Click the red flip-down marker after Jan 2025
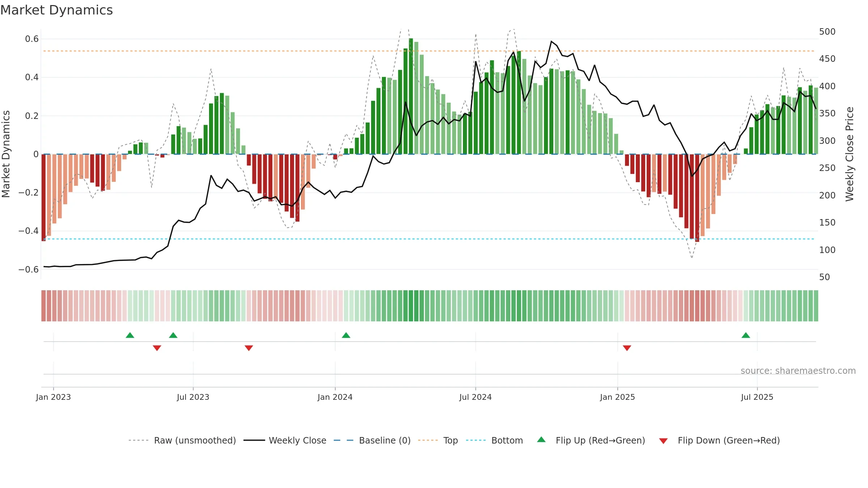868x488 pixels. click(627, 348)
